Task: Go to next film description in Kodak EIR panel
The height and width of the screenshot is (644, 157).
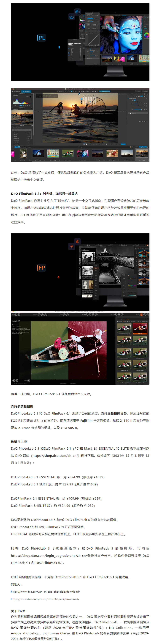Action: pos(17,381)
